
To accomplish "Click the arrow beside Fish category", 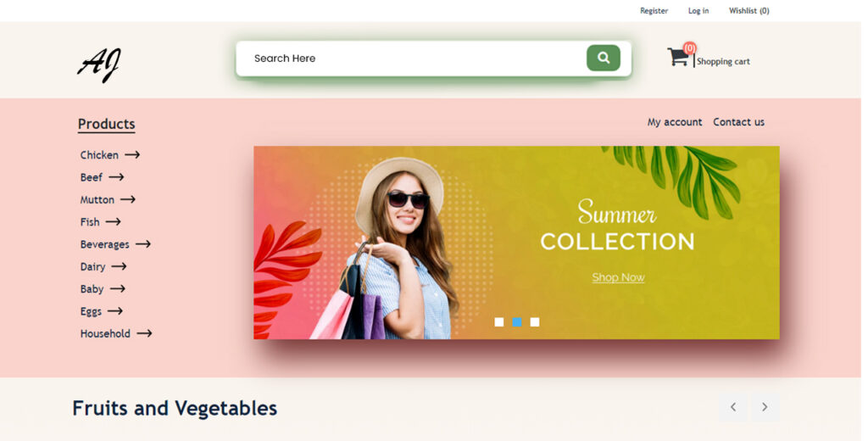I will [114, 222].
